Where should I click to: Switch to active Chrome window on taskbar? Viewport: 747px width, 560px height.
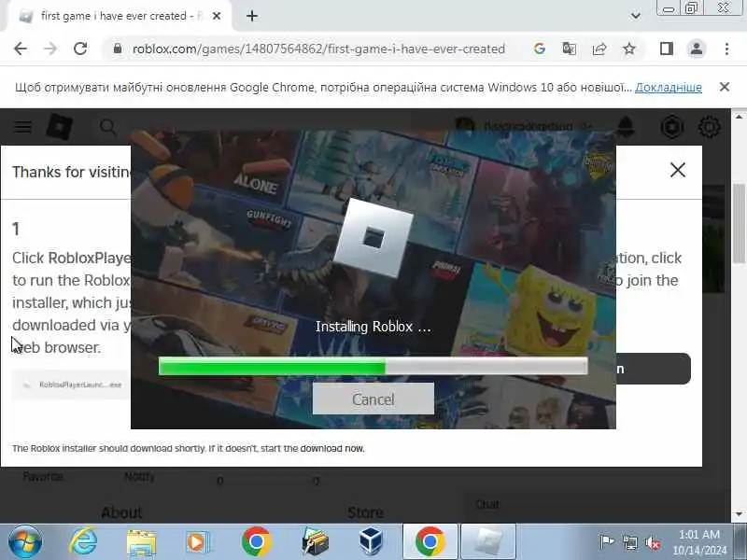(x=430, y=542)
